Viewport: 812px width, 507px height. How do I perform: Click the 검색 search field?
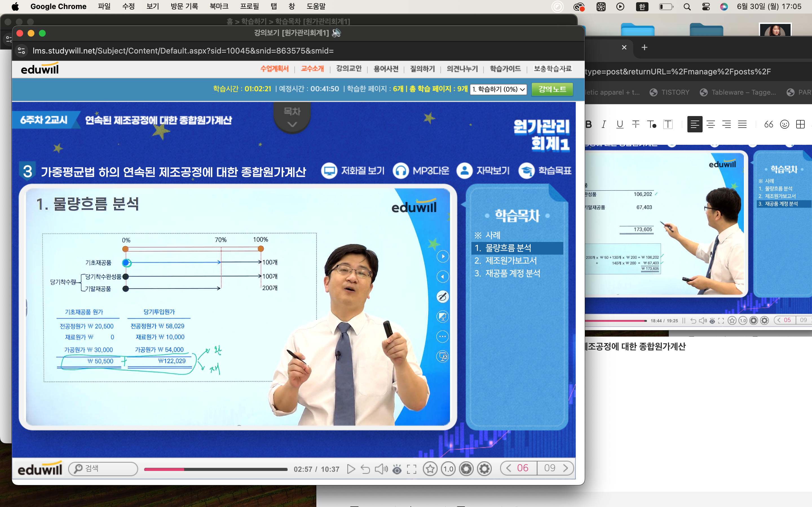pyautogui.click(x=107, y=468)
